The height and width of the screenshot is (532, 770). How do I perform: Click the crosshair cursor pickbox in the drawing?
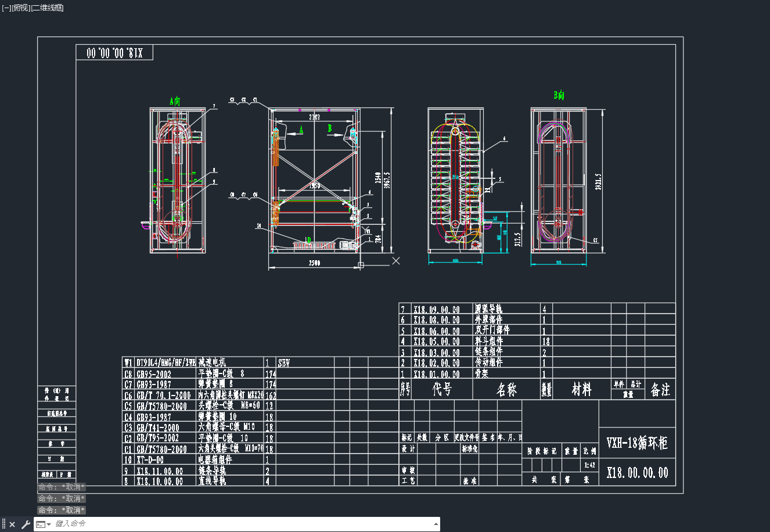tap(361, 265)
